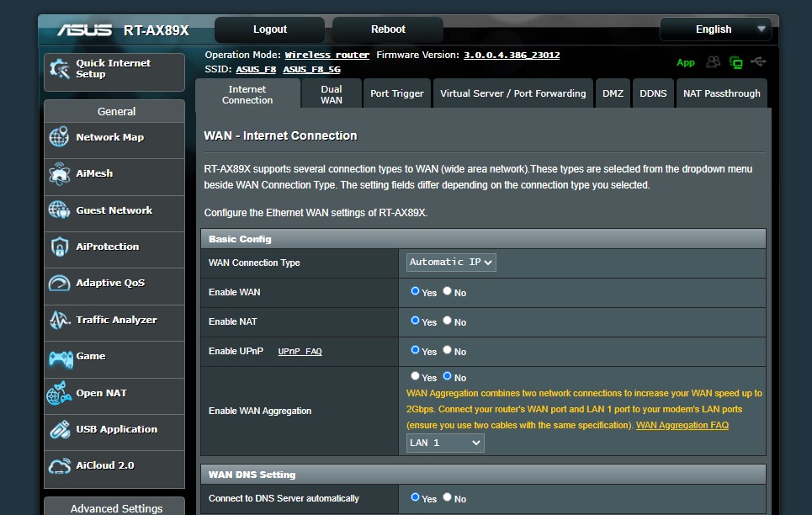This screenshot has height=515, width=812.
Task: Click the Open NAT icon
Action: point(59,393)
